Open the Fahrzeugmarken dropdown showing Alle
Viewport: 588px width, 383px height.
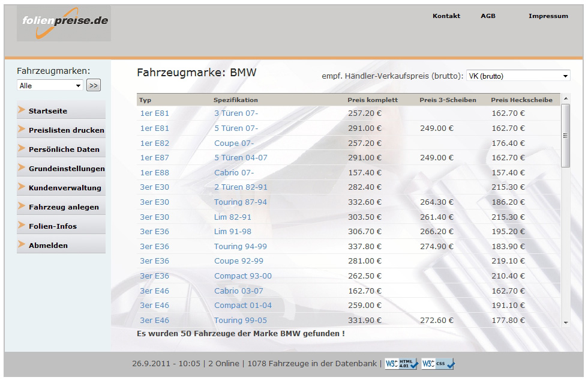point(50,85)
